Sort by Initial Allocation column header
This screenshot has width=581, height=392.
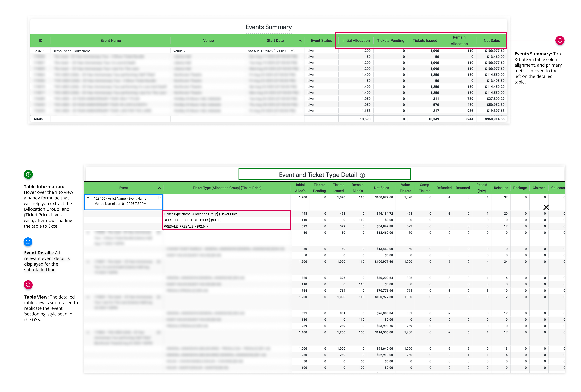pyautogui.click(x=356, y=40)
